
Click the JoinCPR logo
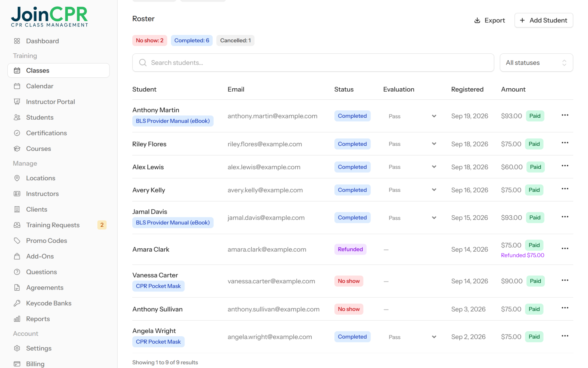(50, 17)
